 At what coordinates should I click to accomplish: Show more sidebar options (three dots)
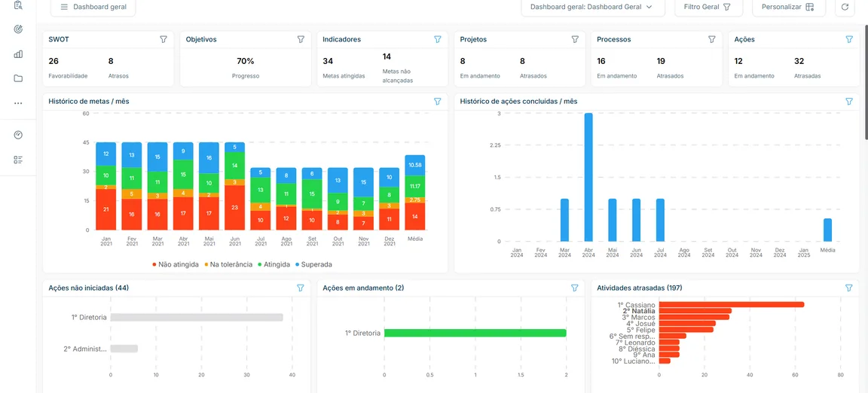coord(18,103)
